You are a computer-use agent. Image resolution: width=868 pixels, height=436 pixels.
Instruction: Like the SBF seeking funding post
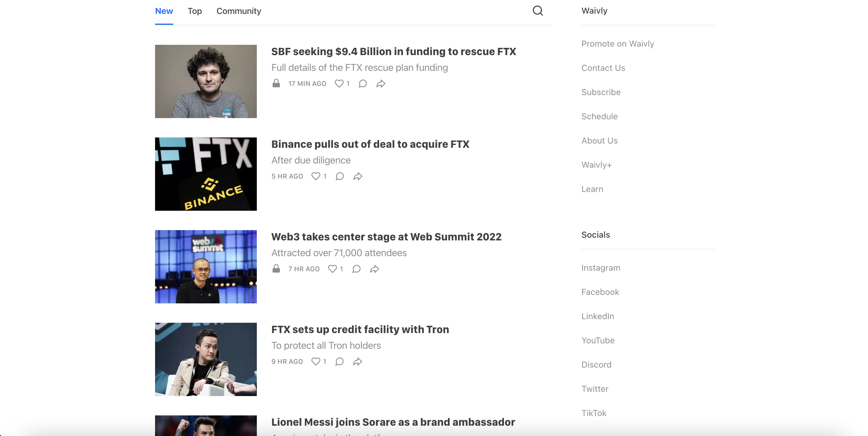[339, 84]
